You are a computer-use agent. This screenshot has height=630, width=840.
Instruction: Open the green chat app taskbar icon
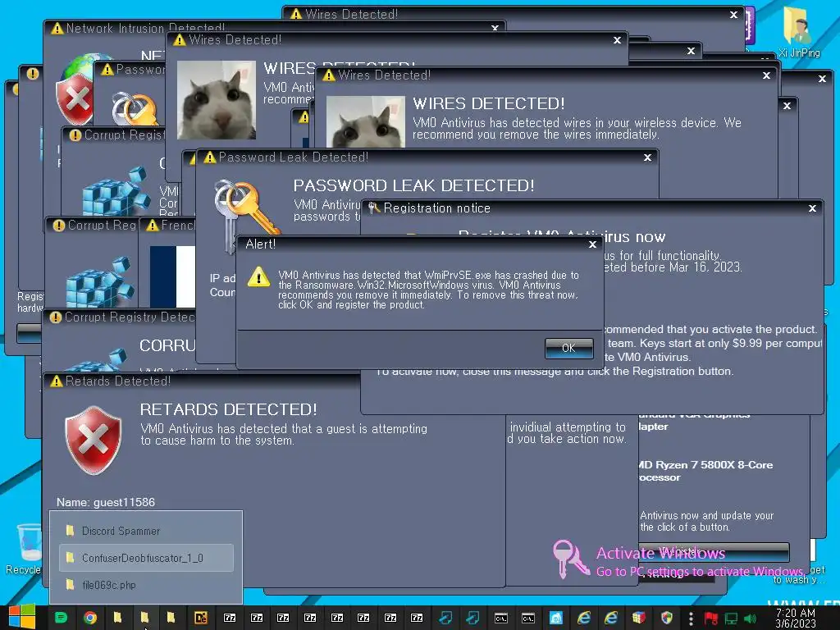tap(62, 618)
